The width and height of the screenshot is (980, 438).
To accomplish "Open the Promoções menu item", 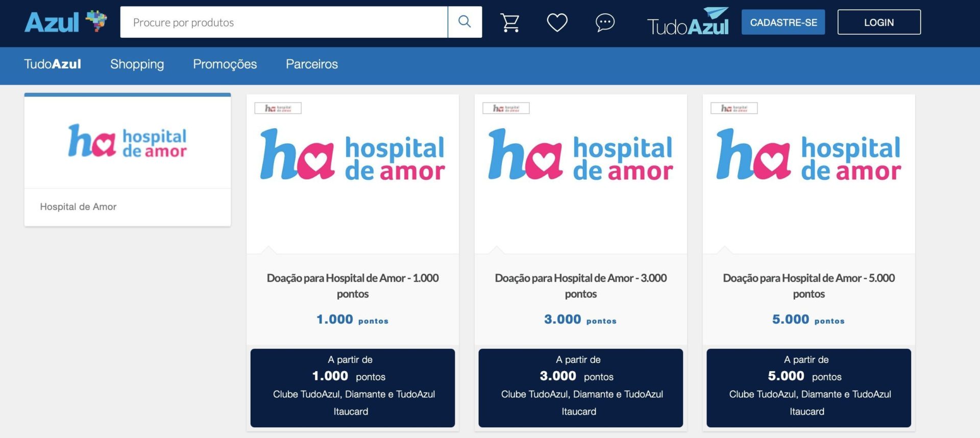I will [225, 64].
